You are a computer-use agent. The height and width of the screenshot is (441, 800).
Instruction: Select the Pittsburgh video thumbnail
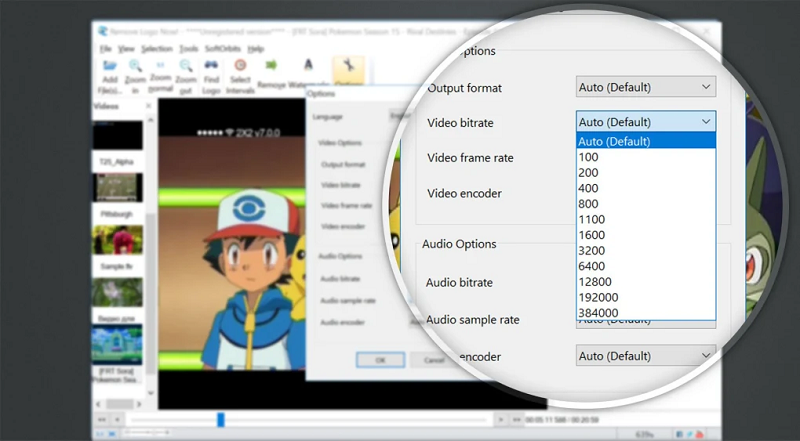point(117,187)
